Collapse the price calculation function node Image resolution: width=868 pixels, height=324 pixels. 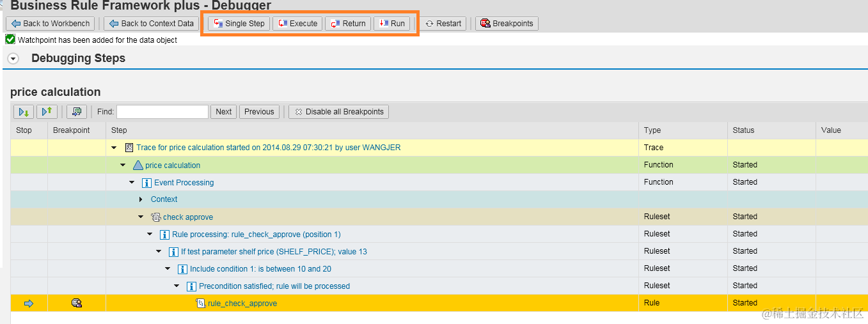coord(123,166)
